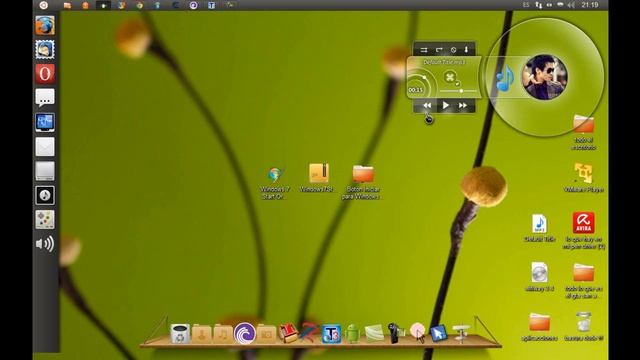The width and height of the screenshot is (640, 360).
Task: Click the blue music note icon
Action: 504,78
